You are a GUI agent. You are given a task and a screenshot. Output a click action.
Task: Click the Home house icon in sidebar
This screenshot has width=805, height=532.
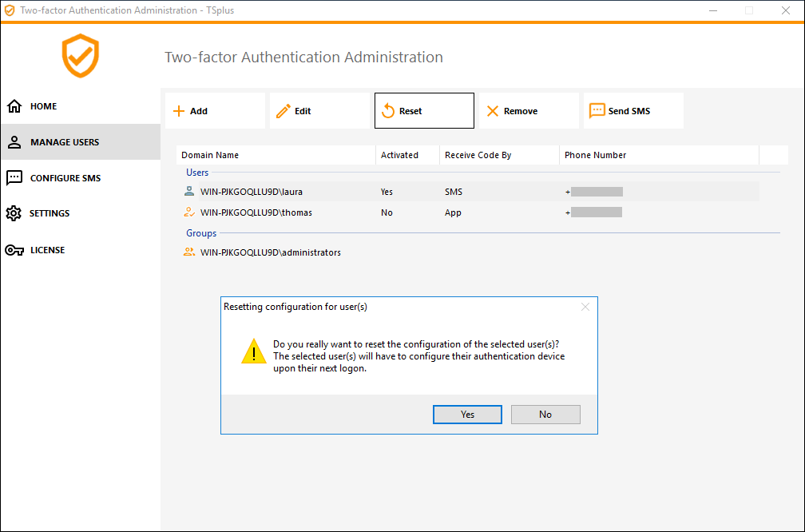click(14, 106)
